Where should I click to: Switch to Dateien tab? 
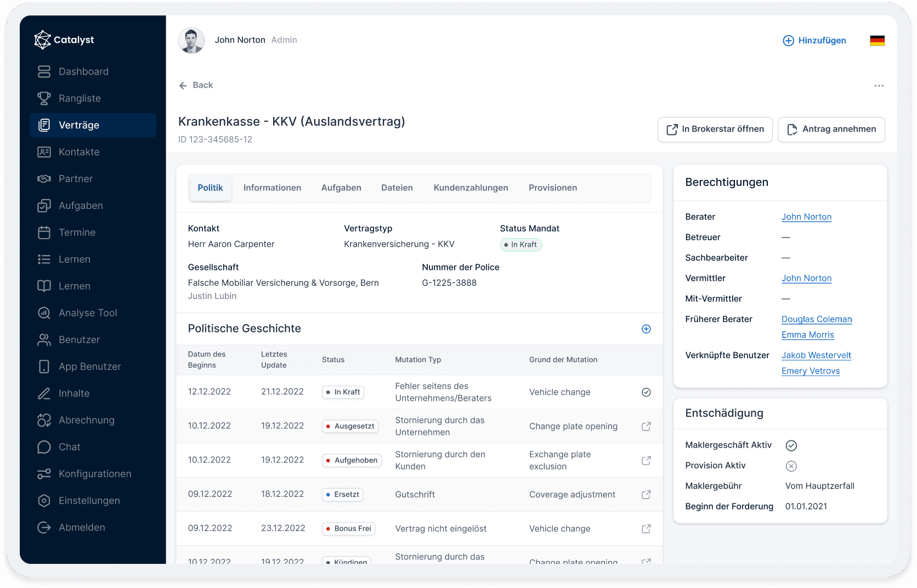tap(397, 188)
